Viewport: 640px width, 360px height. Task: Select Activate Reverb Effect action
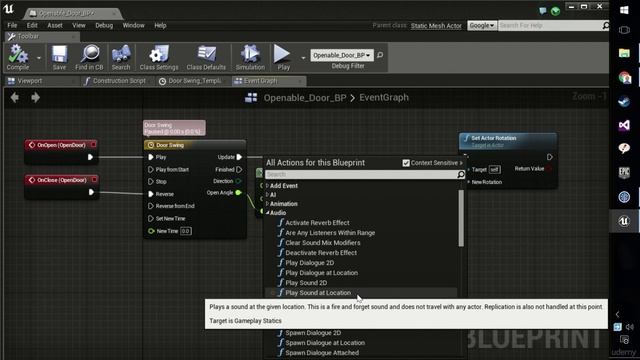pyautogui.click(x=317, y=222)
